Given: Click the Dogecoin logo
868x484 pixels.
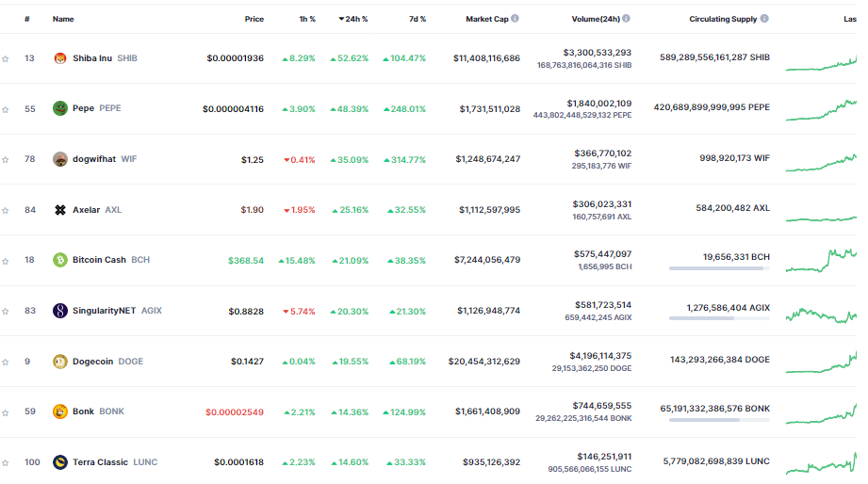Looking at the screenshot, I should click(x=59, y=362).
